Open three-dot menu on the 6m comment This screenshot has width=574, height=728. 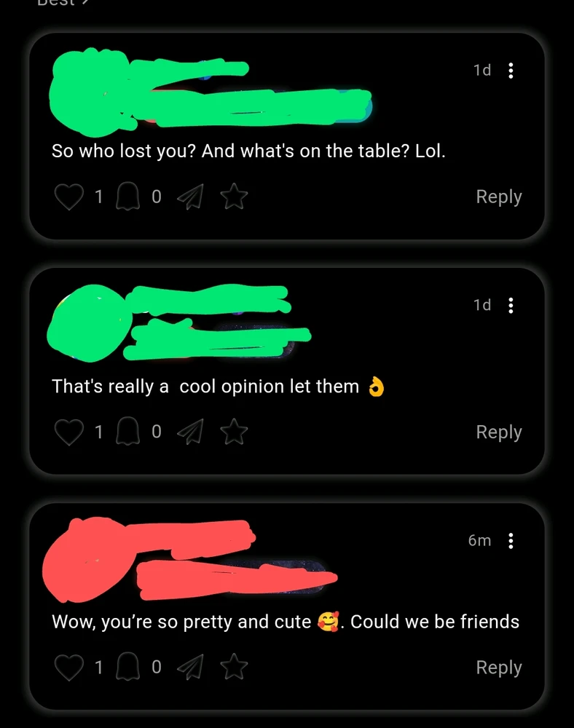pos(511,541)
